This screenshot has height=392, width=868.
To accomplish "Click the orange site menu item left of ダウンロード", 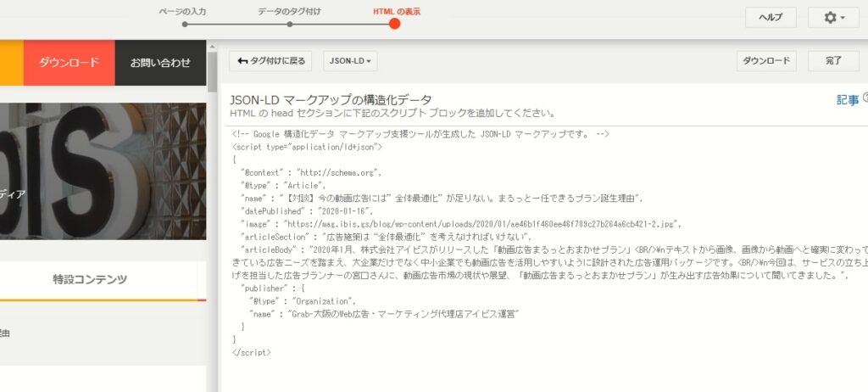I will (12, 63).
